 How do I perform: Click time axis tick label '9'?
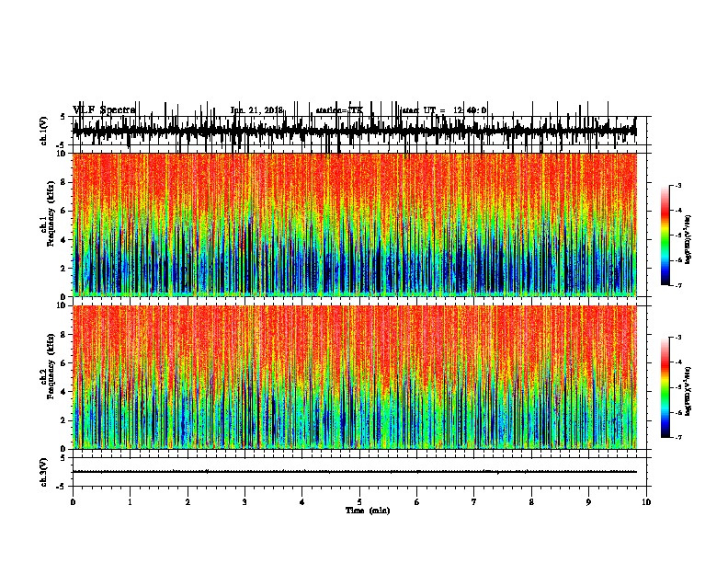tap(588, 501)
